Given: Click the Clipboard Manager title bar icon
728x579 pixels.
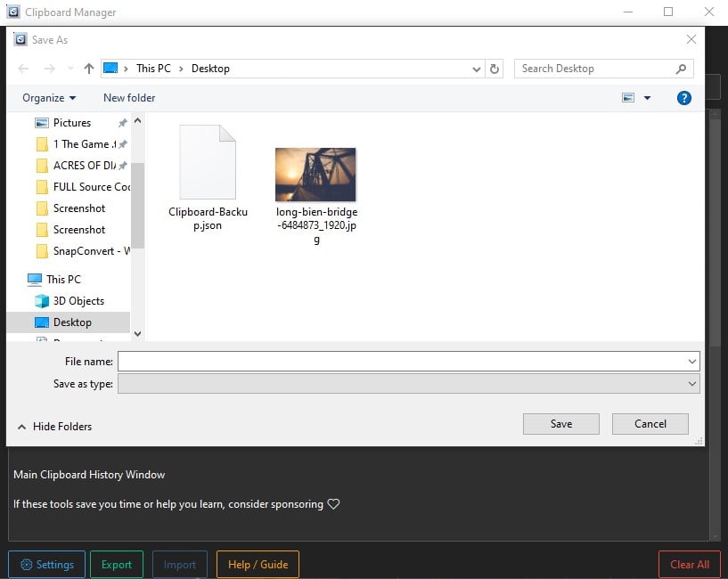Looking at the screenshot, I should 12,12.
